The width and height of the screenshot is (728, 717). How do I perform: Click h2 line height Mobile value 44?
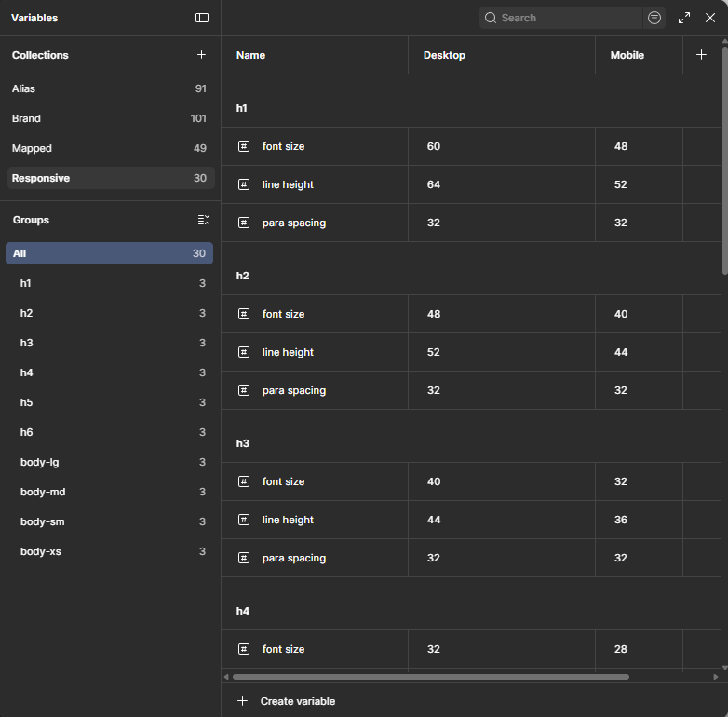[639, 352]
